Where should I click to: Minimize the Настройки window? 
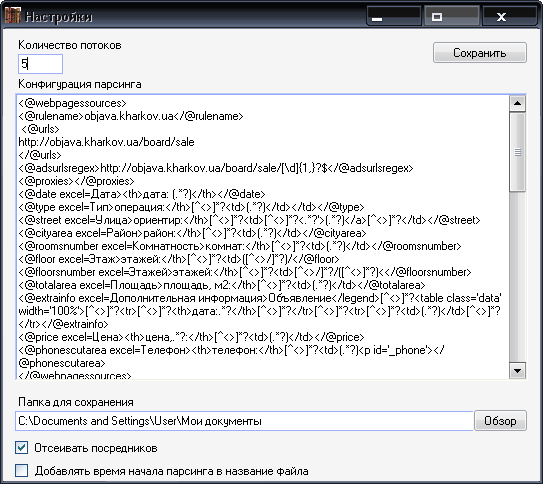(394, 16)
